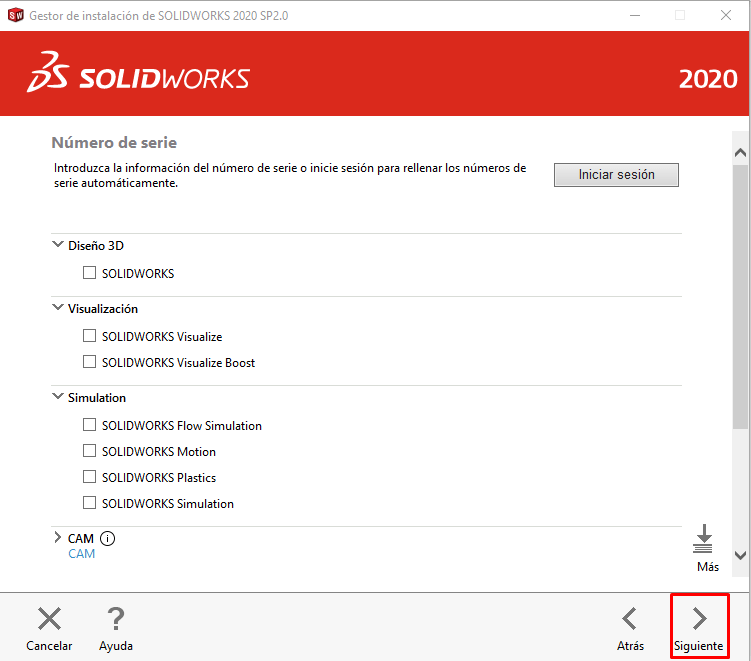This screenshot has height=661, width=751.
Task: Collapse the Simulation section
Action: pyautogui.click(x=57, y=397)
